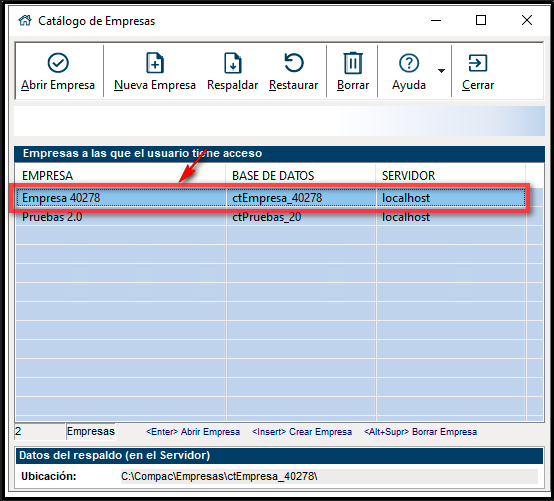Click the Alt+Supr Borrar Empresa hint

[420, 432]
